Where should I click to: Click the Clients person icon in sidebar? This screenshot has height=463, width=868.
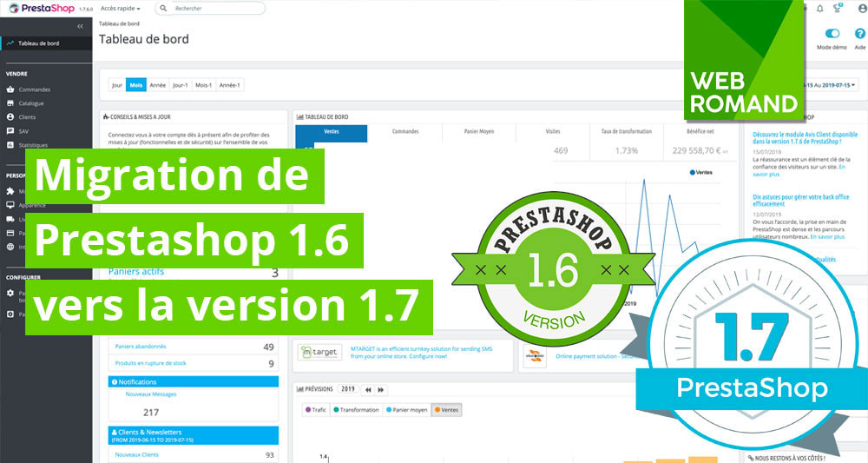pyautogui.click(x=10, y=117)
